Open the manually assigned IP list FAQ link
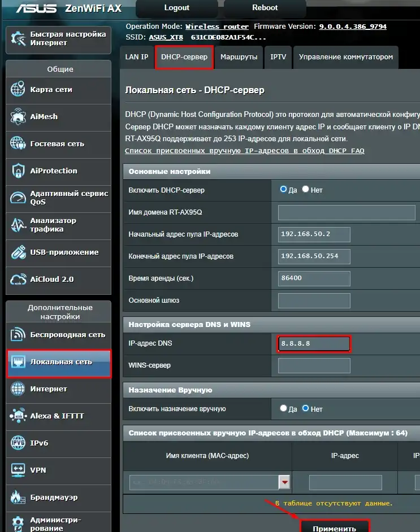This screenshot has height=532, width=420. 244,151
